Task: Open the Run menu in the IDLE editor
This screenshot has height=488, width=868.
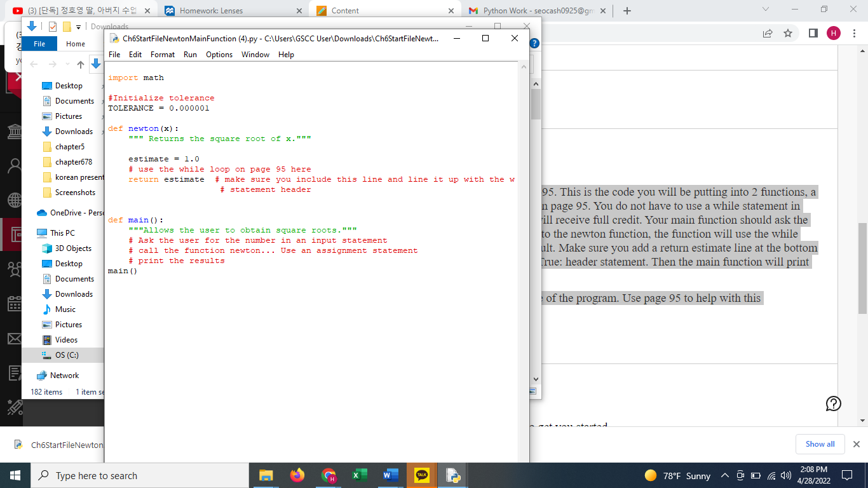Action: click(x=189, y=55)
